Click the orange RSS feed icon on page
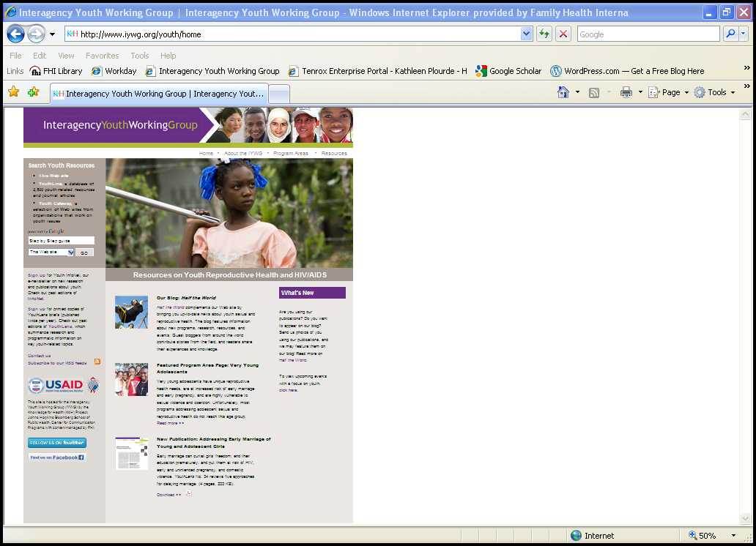The height and width of the screenshot is (546, 756). point(97,362)
